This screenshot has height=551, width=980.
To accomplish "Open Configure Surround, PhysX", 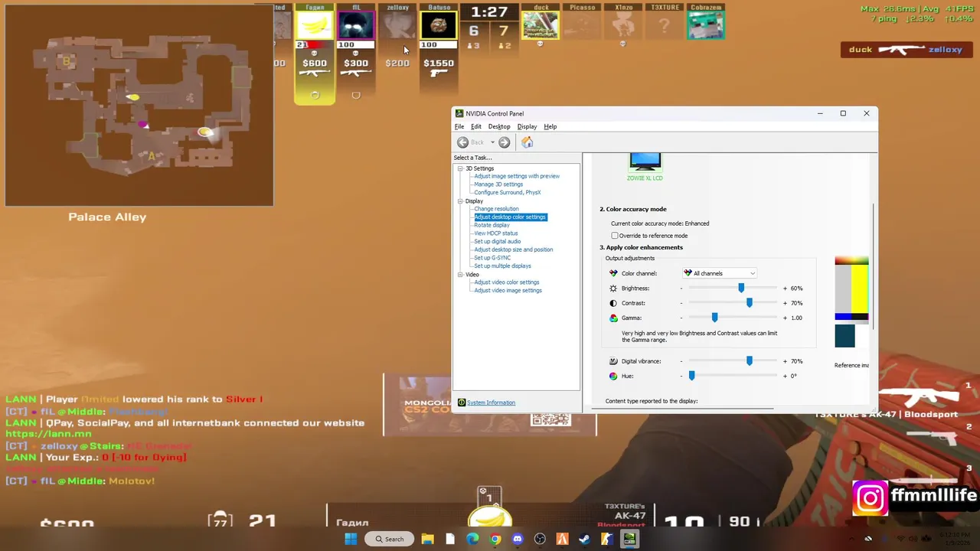I will [508, 193].
